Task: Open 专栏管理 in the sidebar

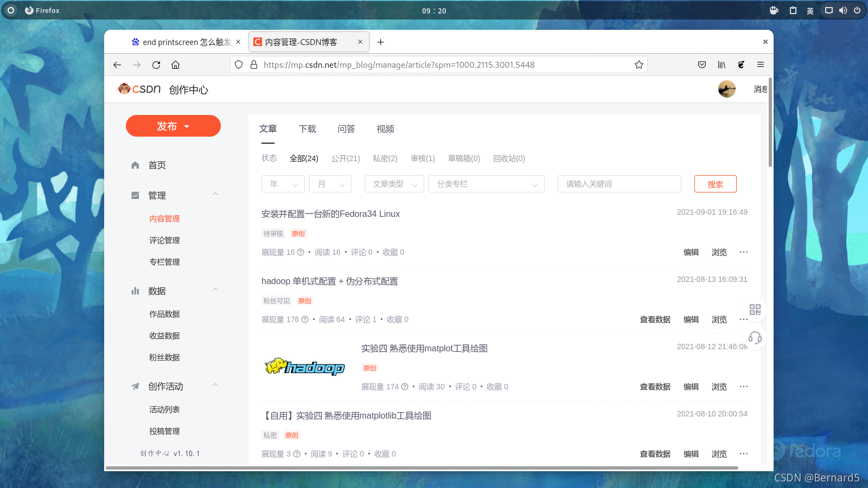Action: coord(164,262)
